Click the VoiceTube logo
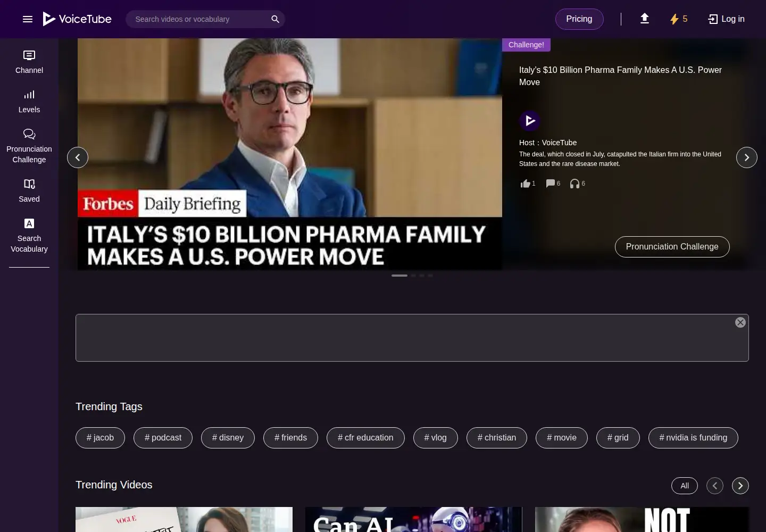 [77, 19]
